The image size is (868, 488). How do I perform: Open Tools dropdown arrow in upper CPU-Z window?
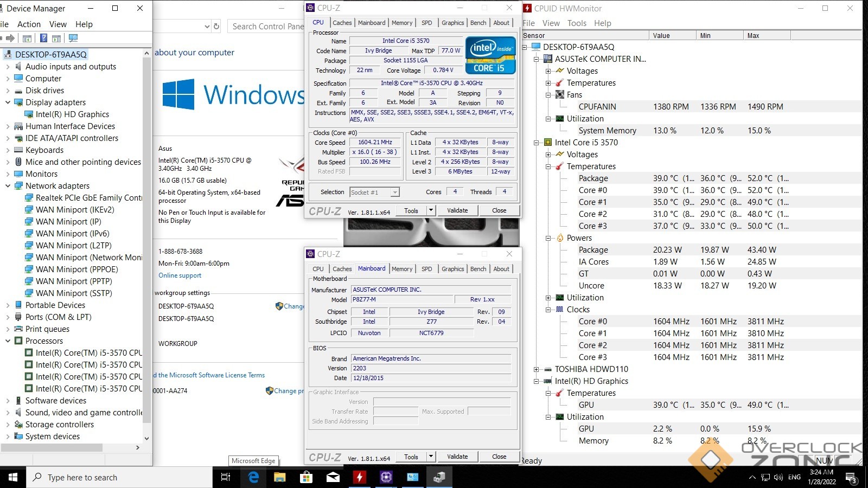click(x=431, y=210)
